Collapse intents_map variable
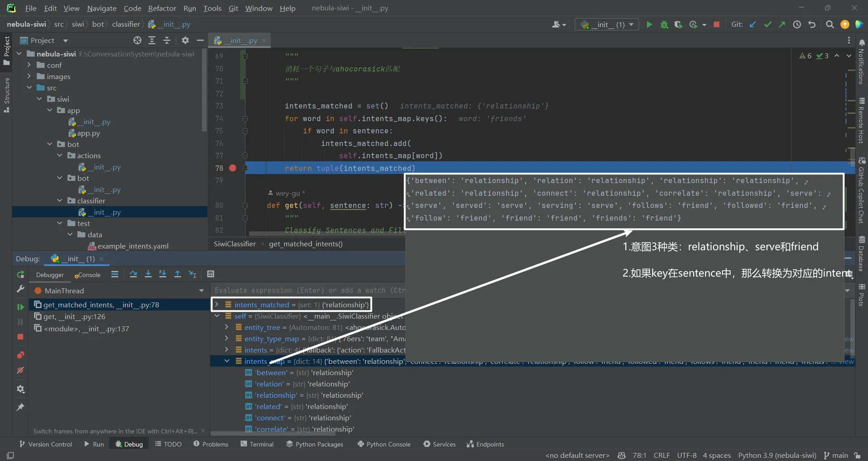This screenshot has width=868, height=461. [226, 361]
